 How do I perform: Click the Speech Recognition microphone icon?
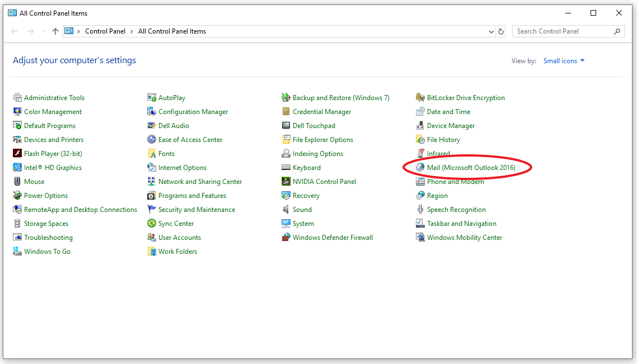pyautogui.click(x=420, y=210)
